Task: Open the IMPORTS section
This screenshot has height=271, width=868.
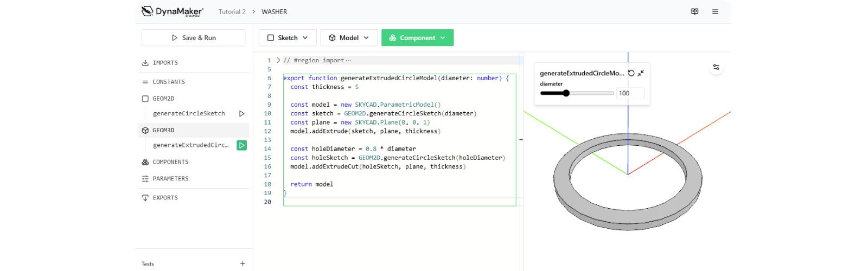Action: [x=165, y=63]
